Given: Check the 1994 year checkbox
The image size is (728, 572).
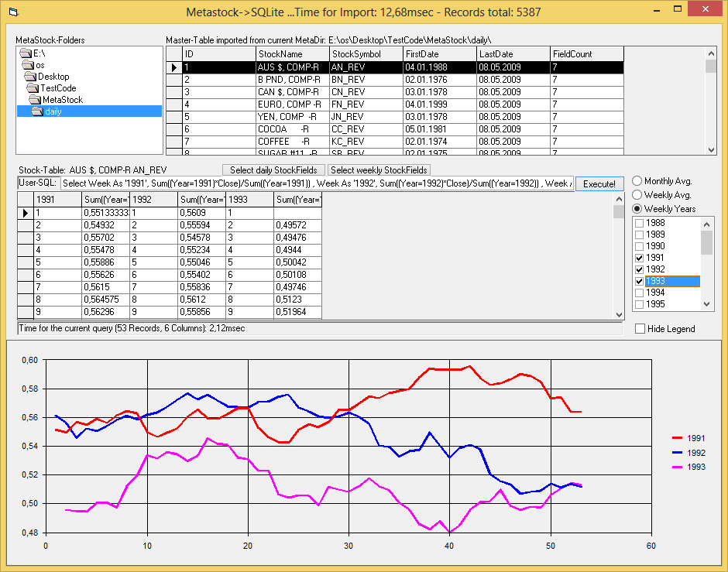Looking at the screenshot, I should click(639, 293).
